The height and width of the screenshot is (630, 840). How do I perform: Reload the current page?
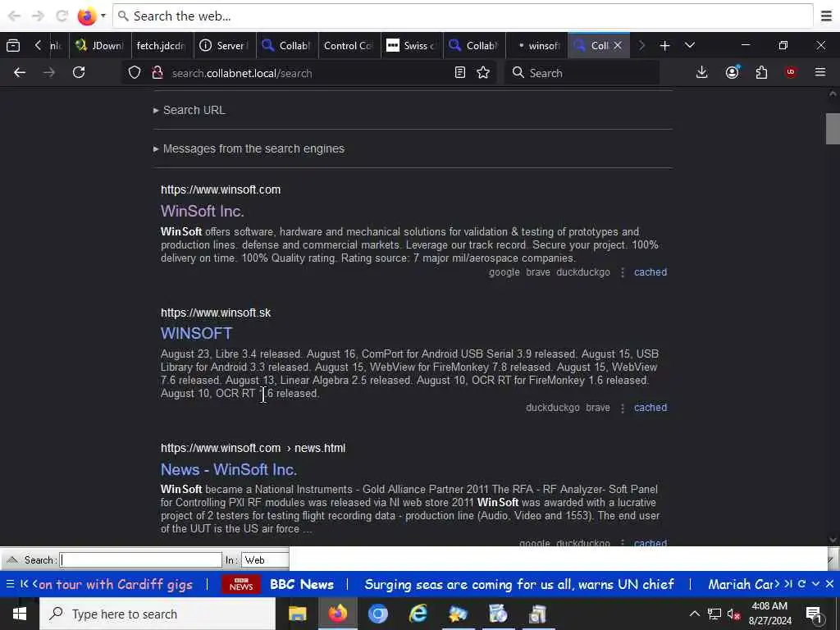click(79, 73)
